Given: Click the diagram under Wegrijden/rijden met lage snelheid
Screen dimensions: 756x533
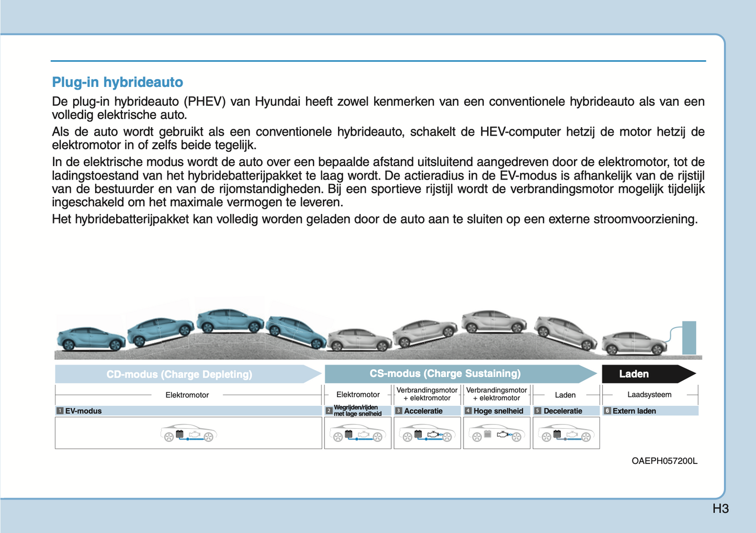Looking at the screenshot, I should [358, 434].
